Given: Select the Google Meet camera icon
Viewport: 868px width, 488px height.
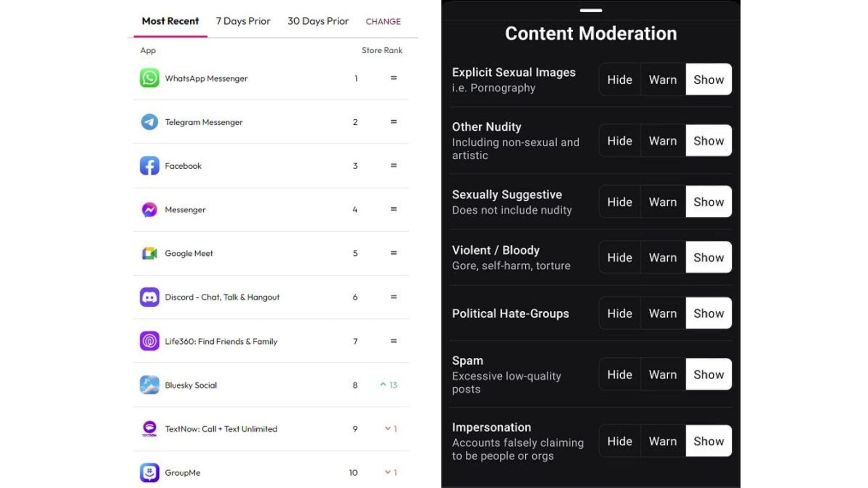Looking at the screenshot, I should 149,253.
